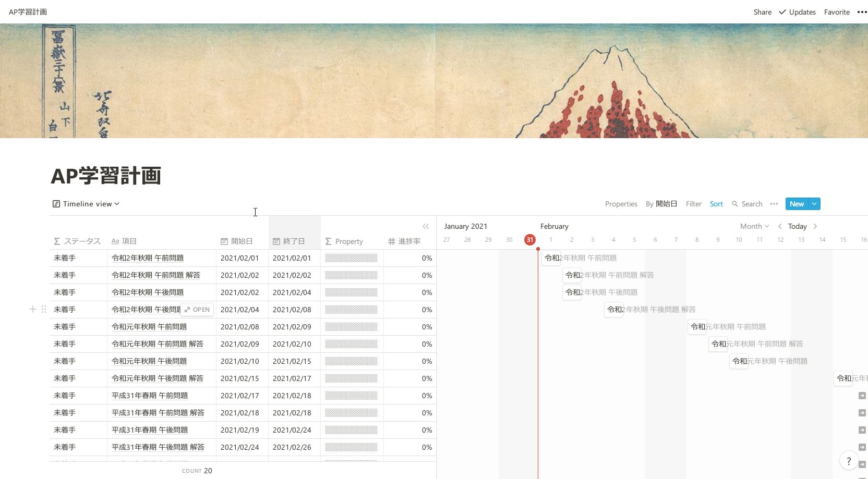
Task: Click the first right-arrow jump icon on timeline
Action: click(862, 396)
